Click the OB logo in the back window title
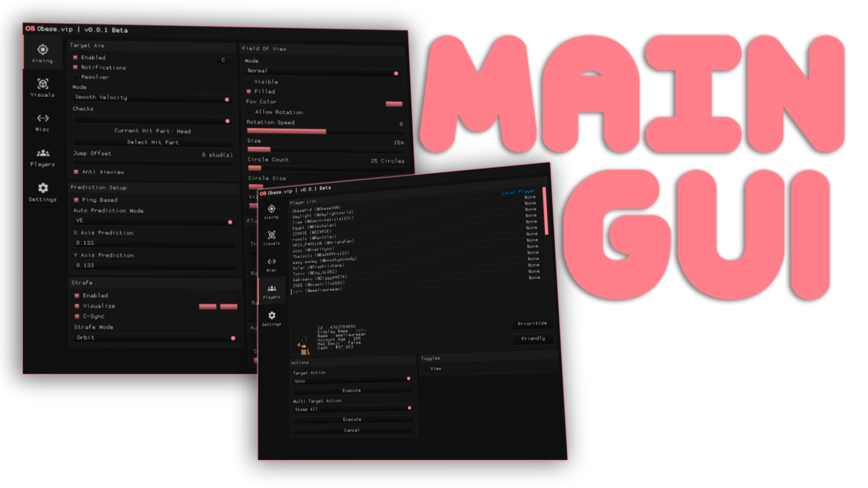Viewport: 868px width, 488px height. pos(30,28)
